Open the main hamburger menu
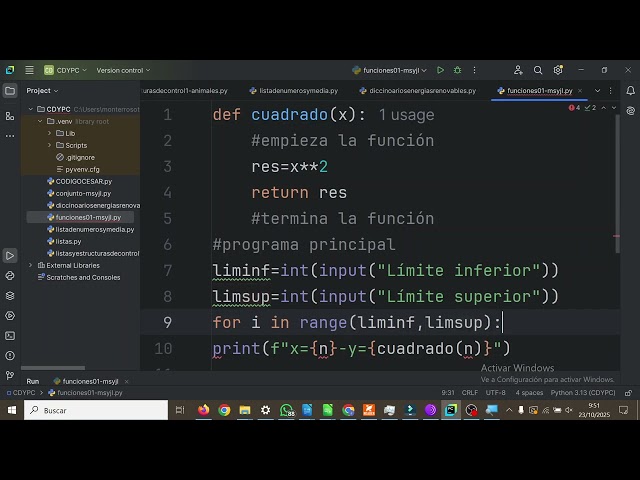This screenshot has width=640, height=480. pos(29,70)
